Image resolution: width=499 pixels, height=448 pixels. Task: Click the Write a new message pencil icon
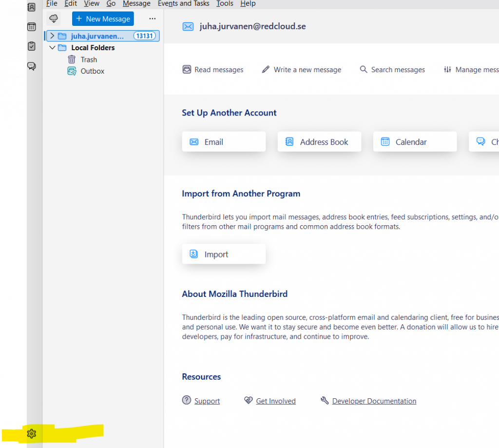[266, 70]
